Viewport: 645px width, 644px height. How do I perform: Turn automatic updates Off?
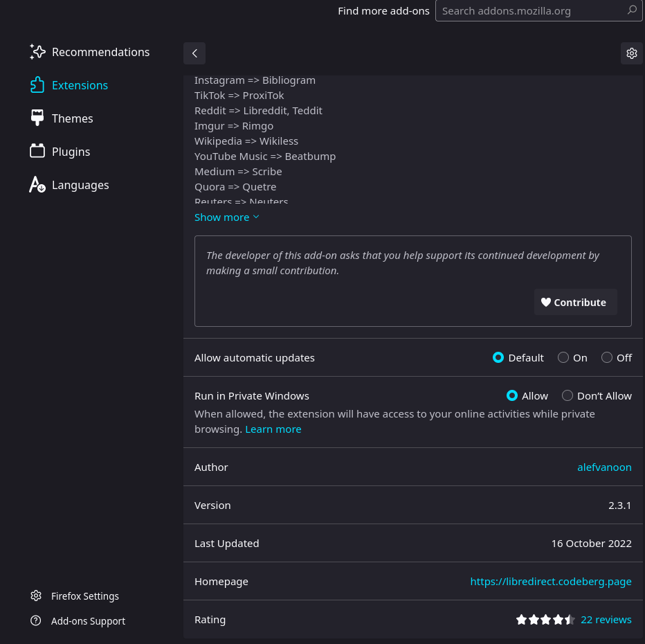607,357
